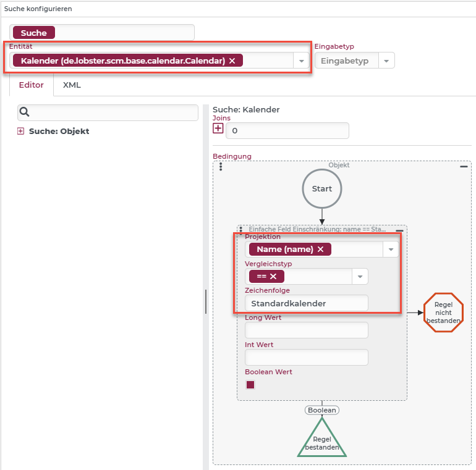Image resolution: width=476 pixels, height=470 pixels.
Task: Add a join with plus icon
Action: [x=218, y=128]
